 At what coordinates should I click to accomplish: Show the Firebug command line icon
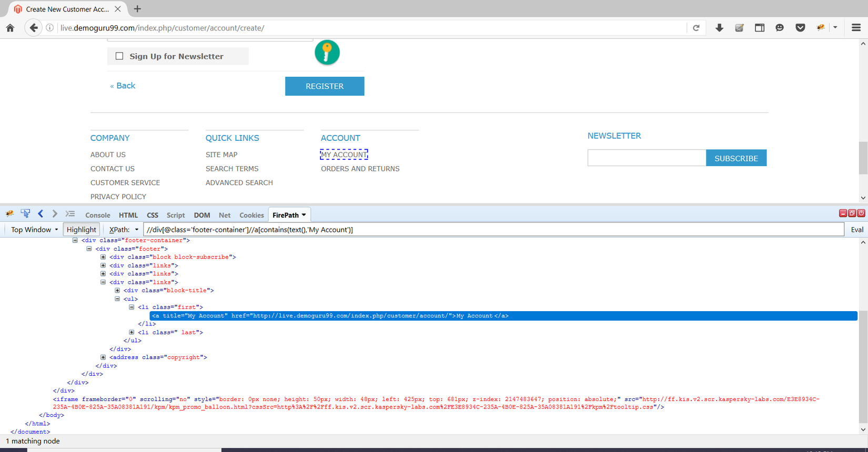70,214
